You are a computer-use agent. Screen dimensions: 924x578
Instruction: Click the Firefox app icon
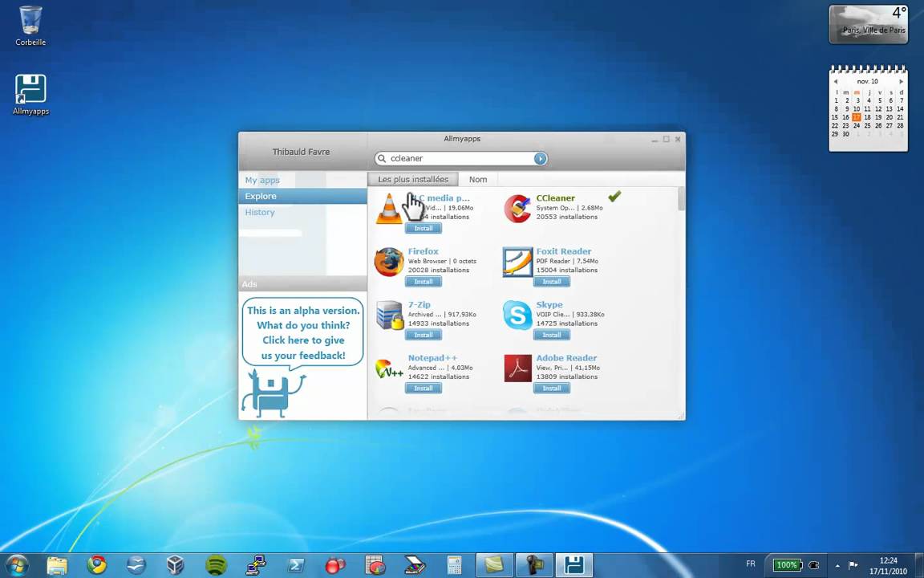click(x=389, y=262)
